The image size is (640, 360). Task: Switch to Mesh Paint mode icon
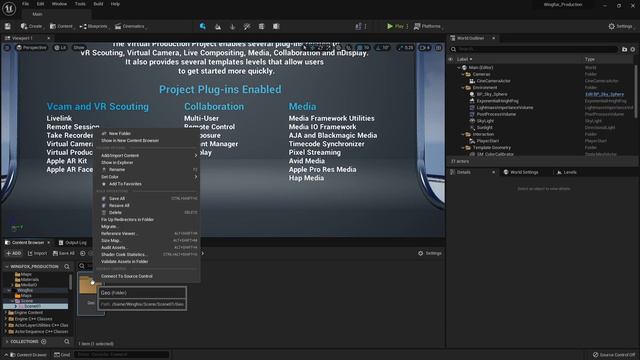pyautogui.click(x=247, y=27)
